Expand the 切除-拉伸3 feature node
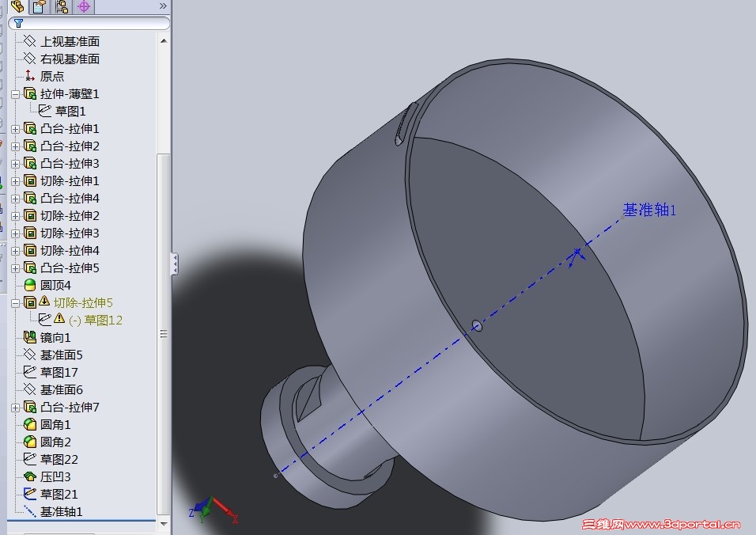Screen dimensions: 756x535 pyautogui.click(x=16, y=233)
